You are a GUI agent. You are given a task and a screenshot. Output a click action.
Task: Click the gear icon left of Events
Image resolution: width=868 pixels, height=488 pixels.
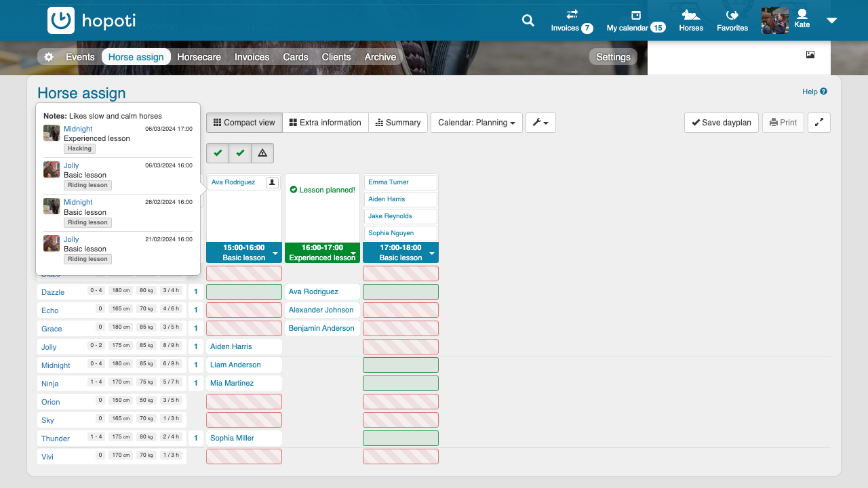(49, 57)
